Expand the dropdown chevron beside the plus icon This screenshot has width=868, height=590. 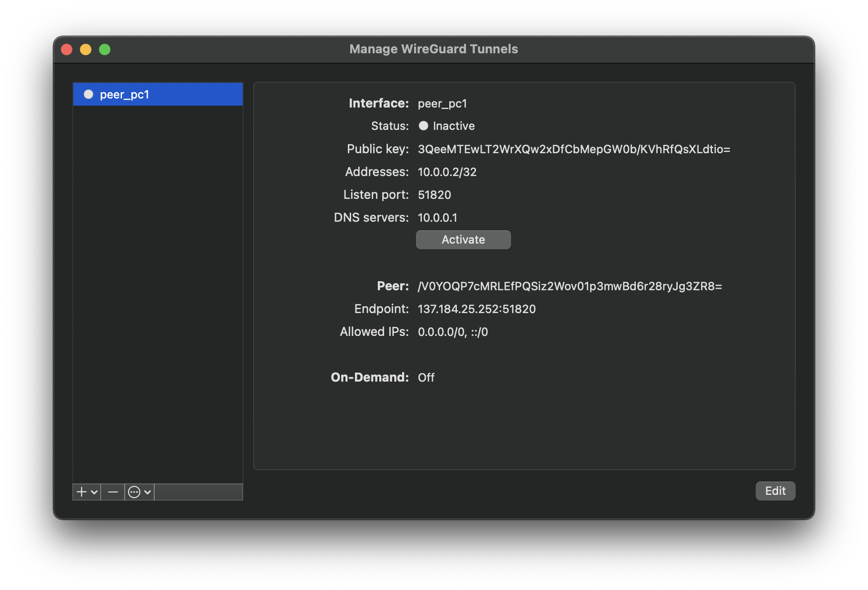point(93,492)
